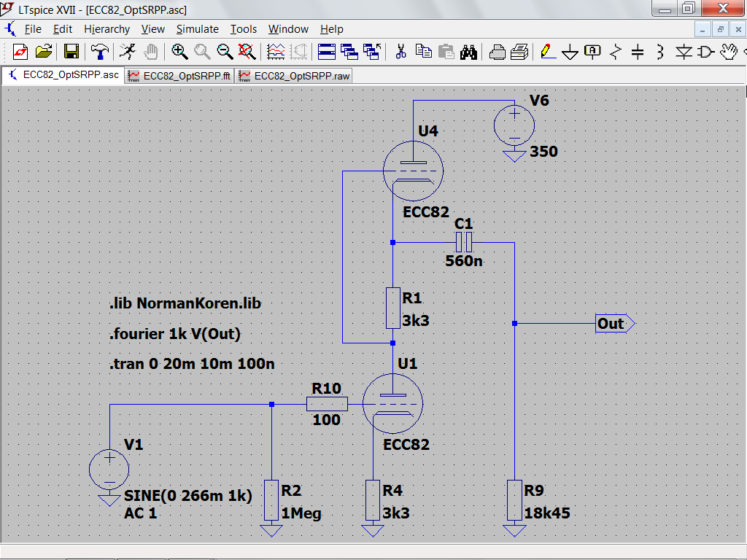Viewport: 747px width, 560px height.
Task: Select the Draw Wire pencil tool
Action: (x=547, y=52)
